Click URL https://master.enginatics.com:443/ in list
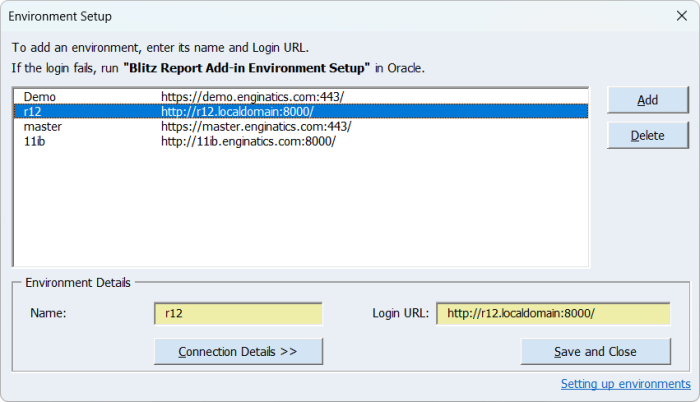 pos(256,126)
